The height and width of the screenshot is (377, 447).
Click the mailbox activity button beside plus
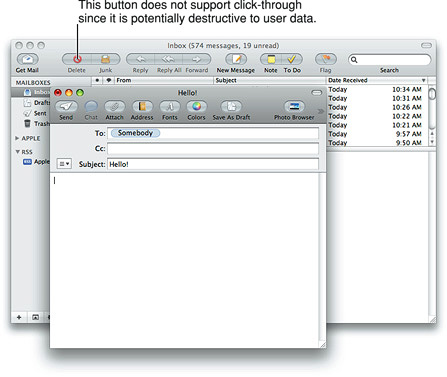point(35,317)
